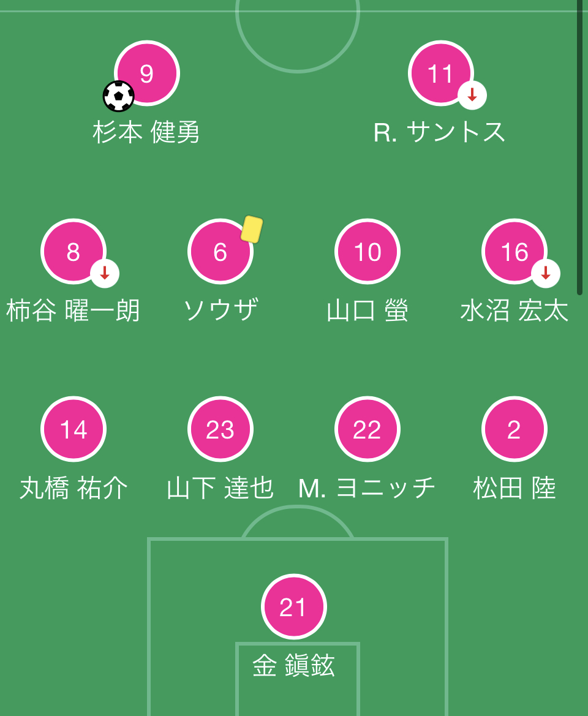
Task: Tap substitution arrow on number 8
Action: [x=105, y=273]
